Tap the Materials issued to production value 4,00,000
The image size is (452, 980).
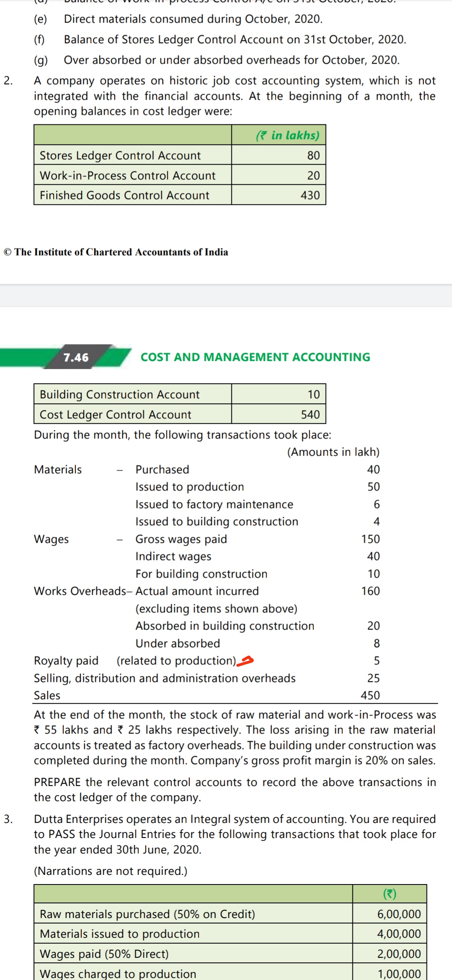point(399,934)
